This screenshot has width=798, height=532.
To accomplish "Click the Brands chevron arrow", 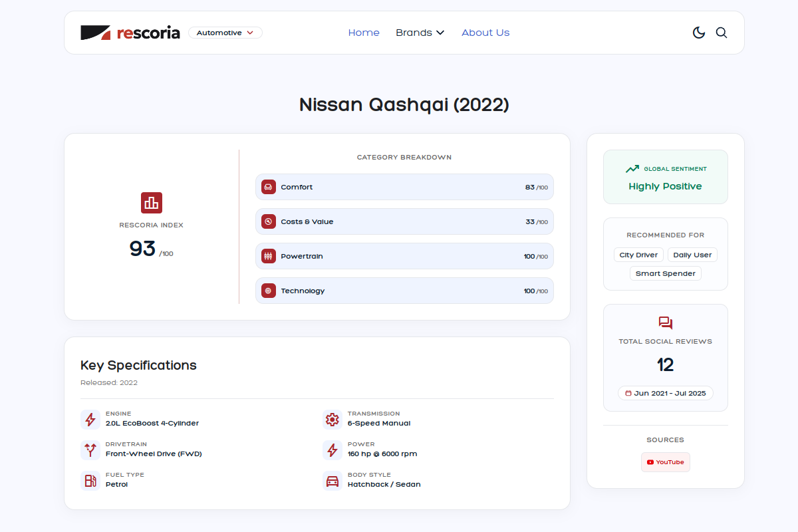I will point(440,33).
